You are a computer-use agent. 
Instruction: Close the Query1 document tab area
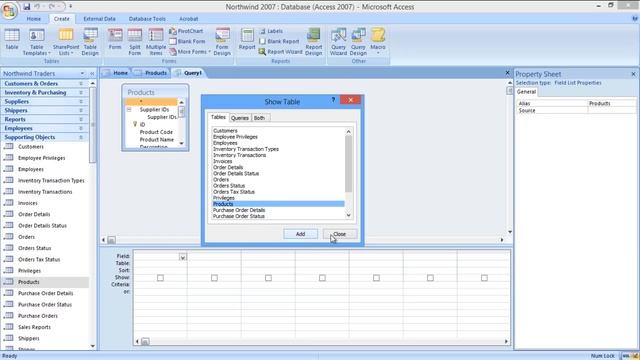pos(507,73)
